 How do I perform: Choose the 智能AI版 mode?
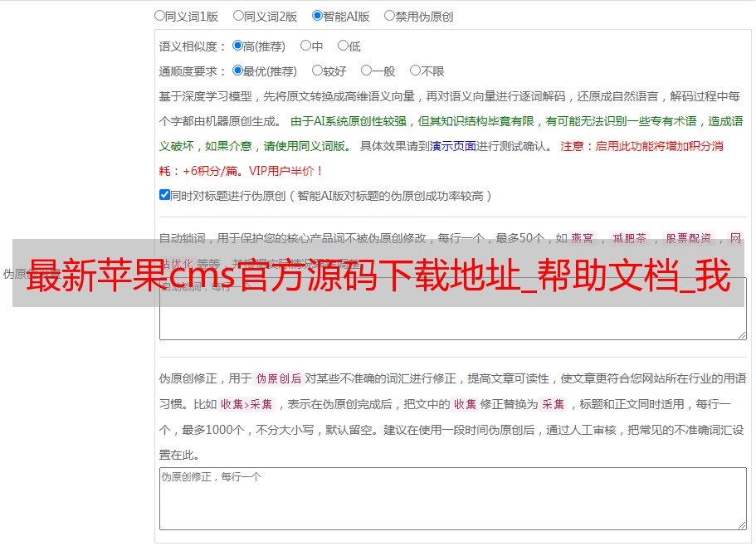(x=317, y=16)
